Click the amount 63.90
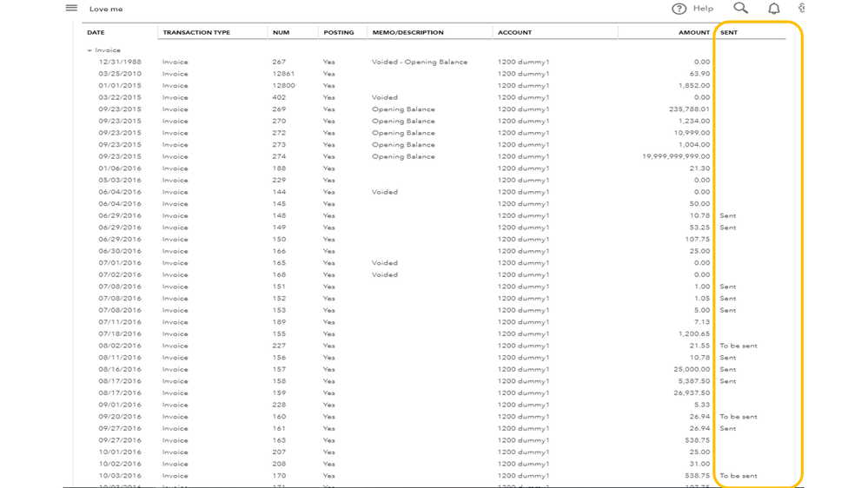The width and height of the screenshot is (868, 488). 699,74
